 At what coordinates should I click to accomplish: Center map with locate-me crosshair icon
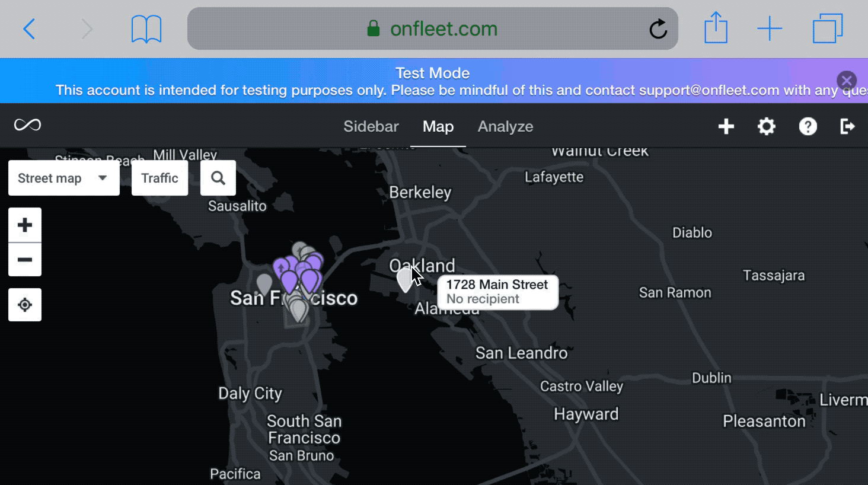point(25,305)
